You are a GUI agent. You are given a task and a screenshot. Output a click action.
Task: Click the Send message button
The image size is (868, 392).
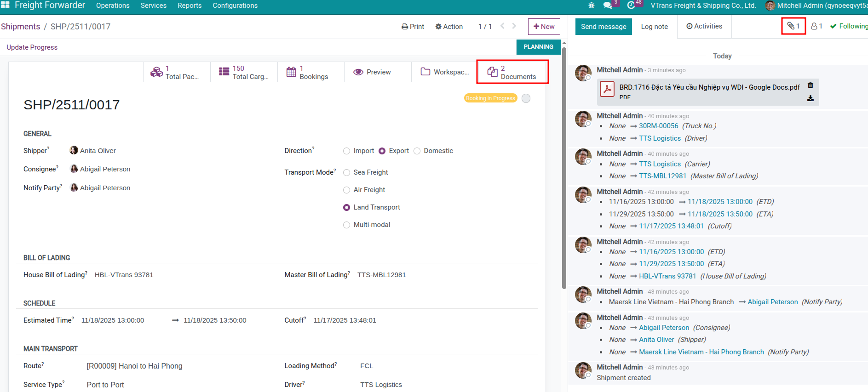pyautogui.click(x=603, y=27)
